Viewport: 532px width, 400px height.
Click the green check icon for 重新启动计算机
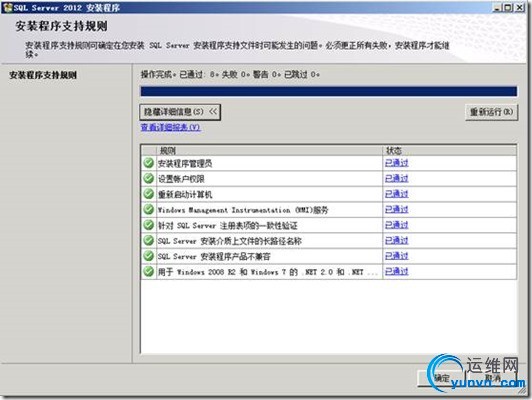click(x=148, y=194)
